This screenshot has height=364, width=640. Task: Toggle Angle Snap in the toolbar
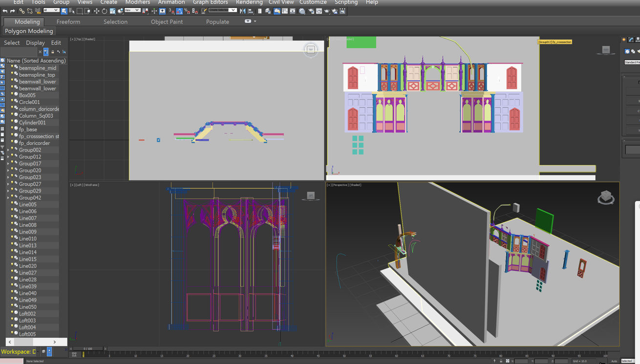[179, 11]
